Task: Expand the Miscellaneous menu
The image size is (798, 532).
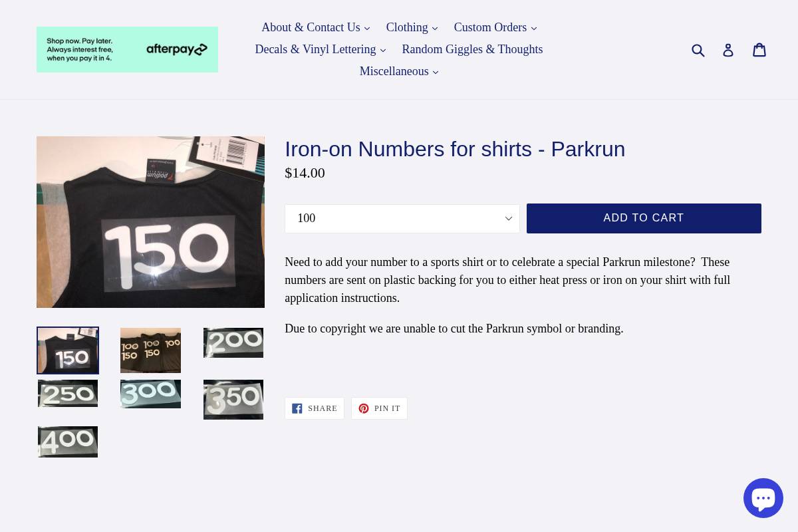Action: click(398, 71)
